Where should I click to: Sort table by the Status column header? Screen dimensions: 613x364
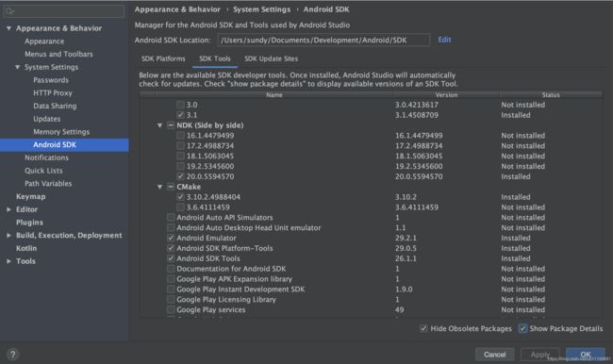point(551,95)
